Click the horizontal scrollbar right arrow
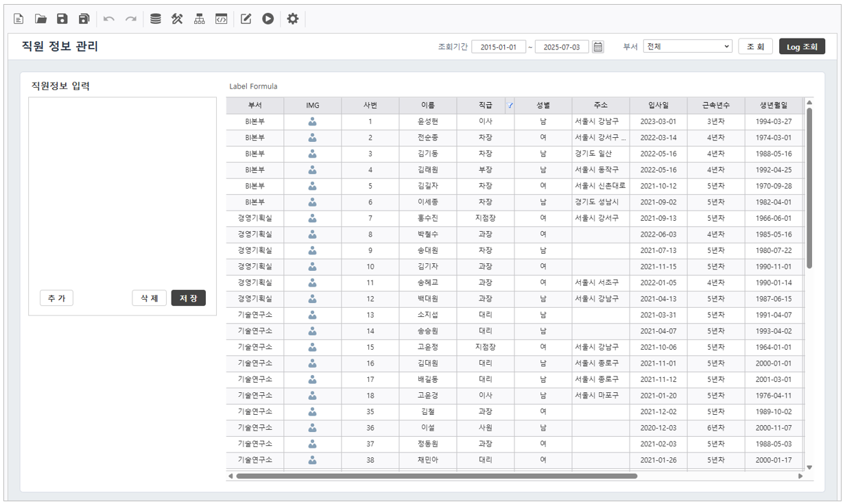This screenshot has width=845, height=504. [800, 476]
